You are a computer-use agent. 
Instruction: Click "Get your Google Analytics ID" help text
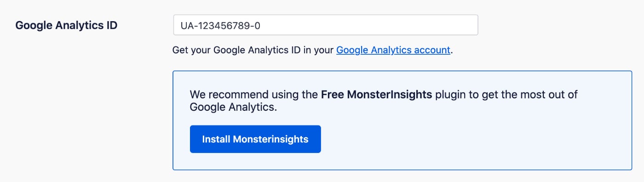[236, 50]
